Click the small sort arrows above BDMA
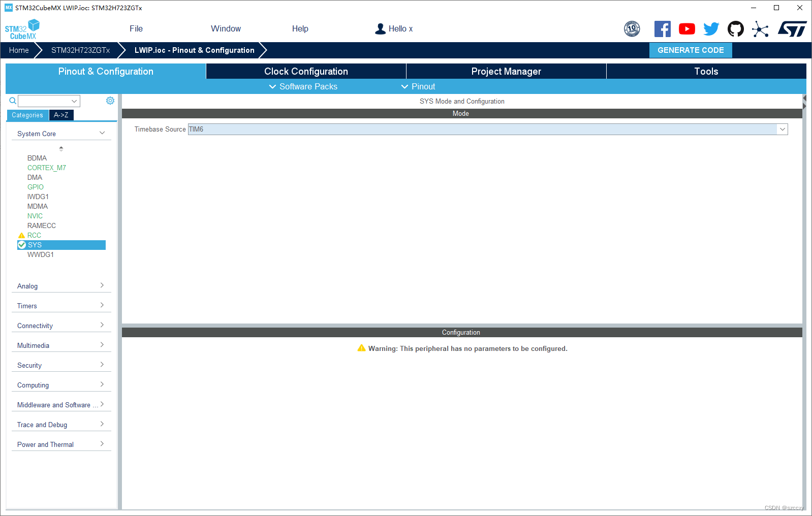Image resolution: width=812 pixels, height=516 pixels. pyautogui.click(x=61, y=149)
